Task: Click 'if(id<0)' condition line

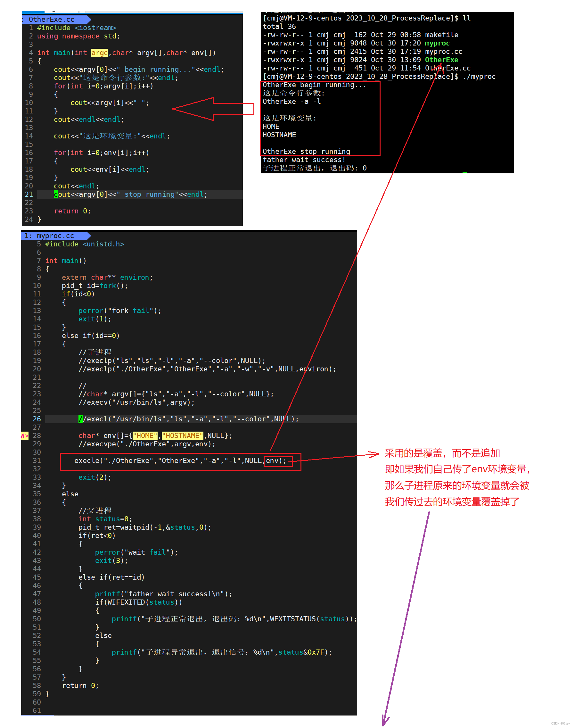Action: tap(78, 294)
